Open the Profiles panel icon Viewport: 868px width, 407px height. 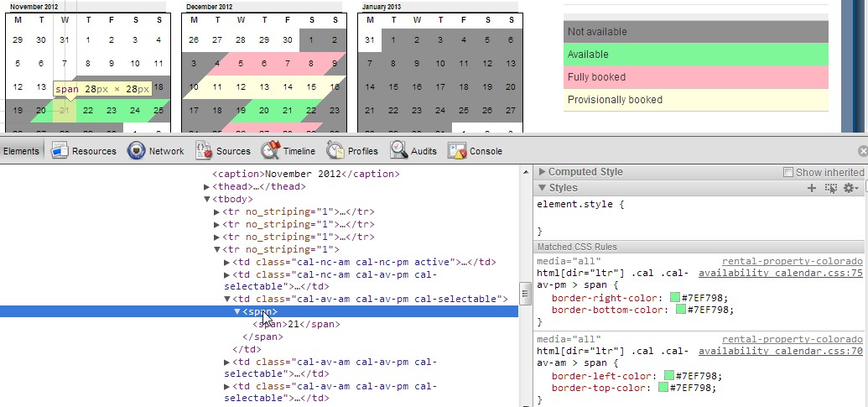[x=335, y=150]
